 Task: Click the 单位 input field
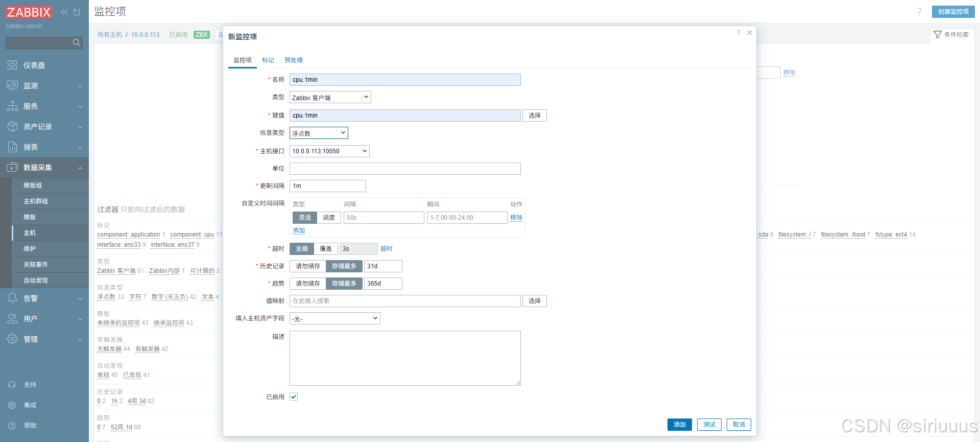click(405, 169)
